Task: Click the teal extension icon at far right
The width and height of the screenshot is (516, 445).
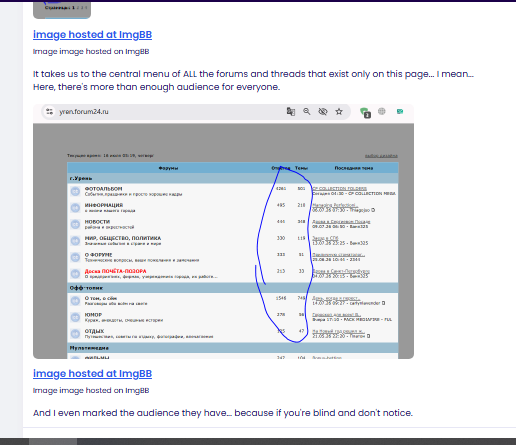Action: pyautogui.click(x=400, y=111)
